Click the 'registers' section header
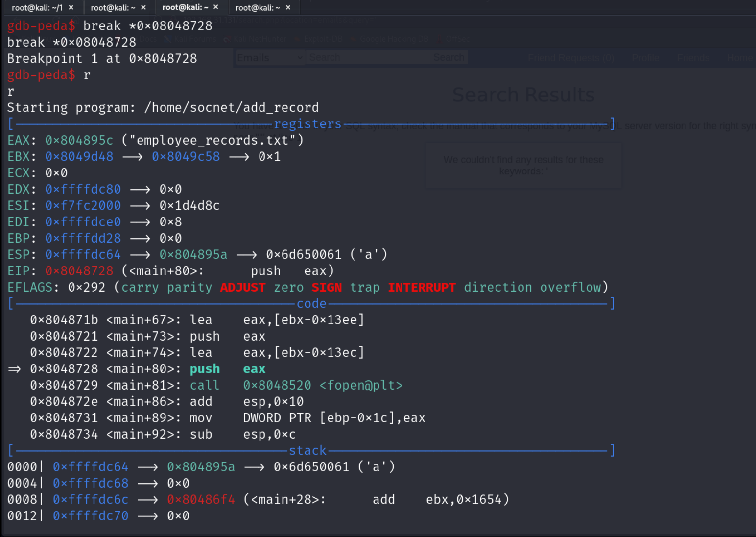This screenshot has height=537, width=756. click(307, 123)
